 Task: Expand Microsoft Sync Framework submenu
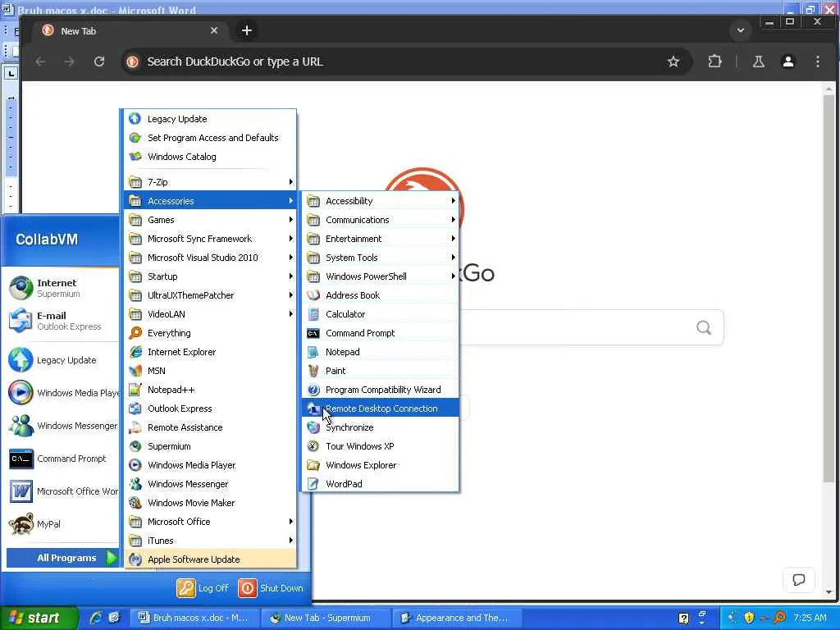click(210, 239)
